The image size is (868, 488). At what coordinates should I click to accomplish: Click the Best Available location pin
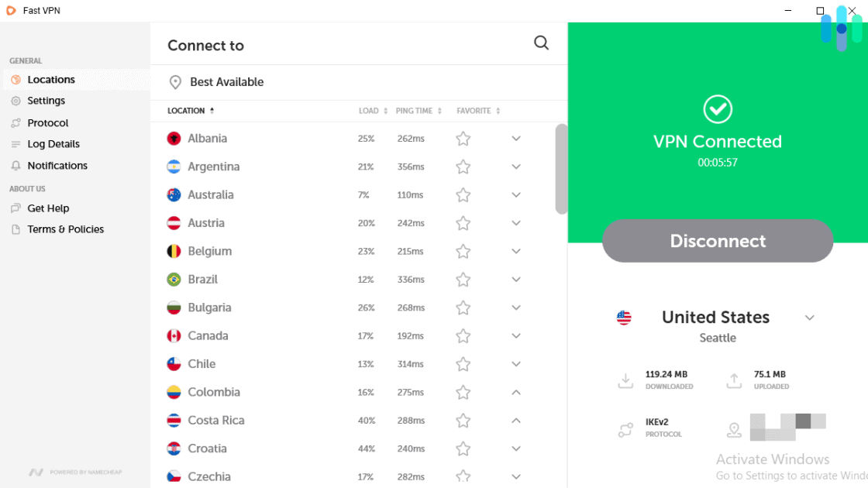175,81
